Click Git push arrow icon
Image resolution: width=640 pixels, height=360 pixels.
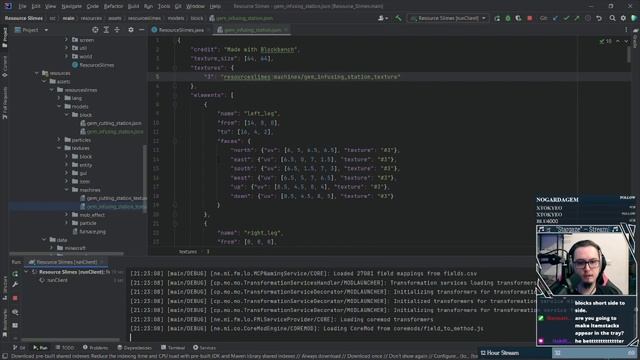click(577, 18)
